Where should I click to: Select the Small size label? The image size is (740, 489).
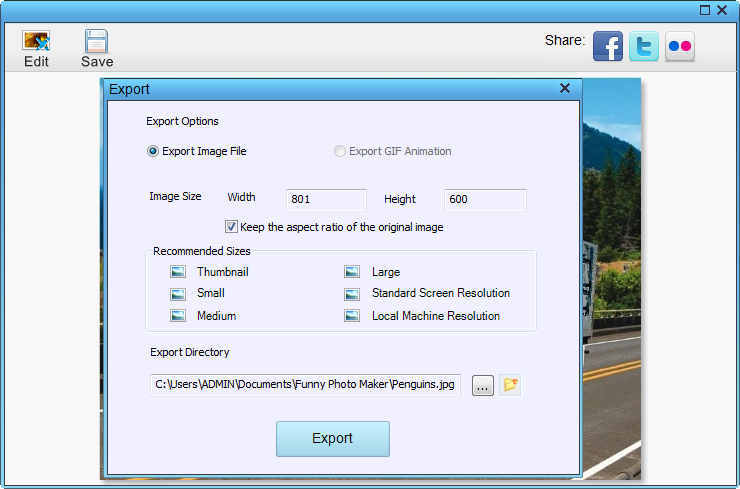(210, 293)
